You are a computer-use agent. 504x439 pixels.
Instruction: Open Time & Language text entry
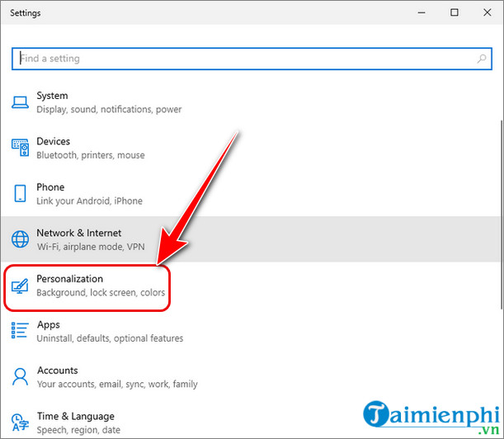pos(76,416)
